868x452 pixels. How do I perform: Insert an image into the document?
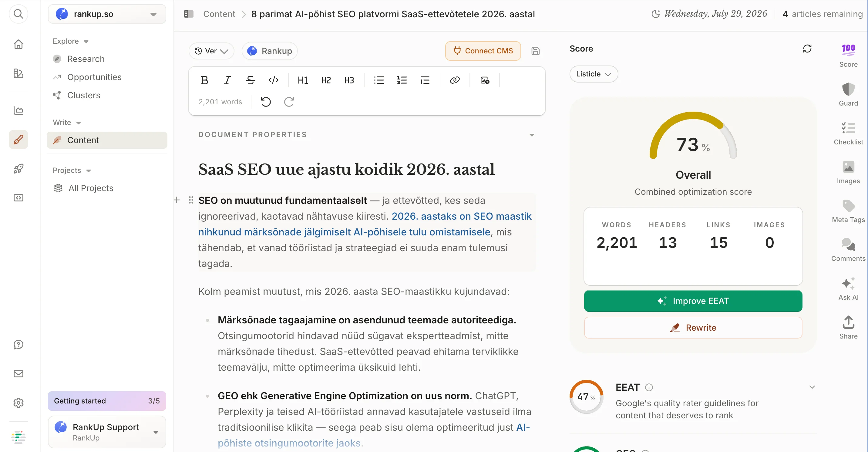[x=485, y=80]
